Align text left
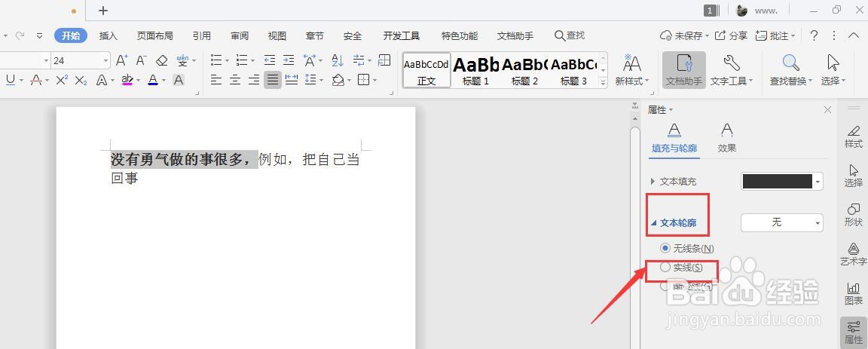 pyautogui.click(x=216, y=81)
